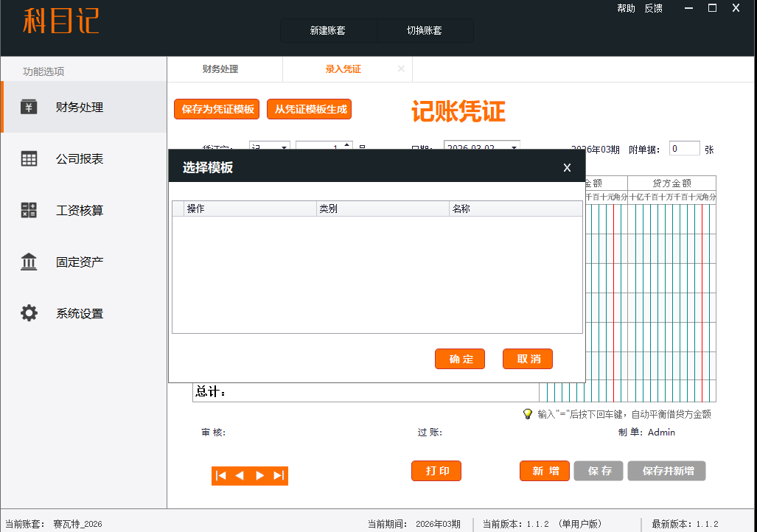Select the 工资核算 calculator icon

click(x=29, y=211)
